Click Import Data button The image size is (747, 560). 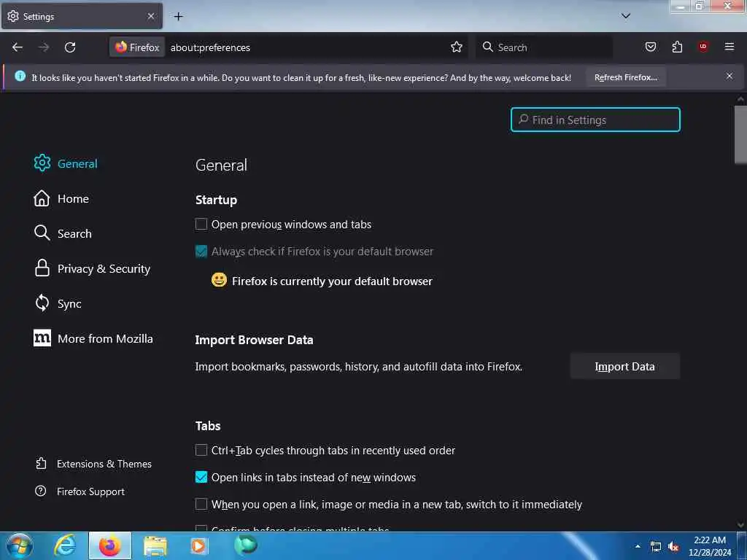pyautogui.click(x=624, y=366)
